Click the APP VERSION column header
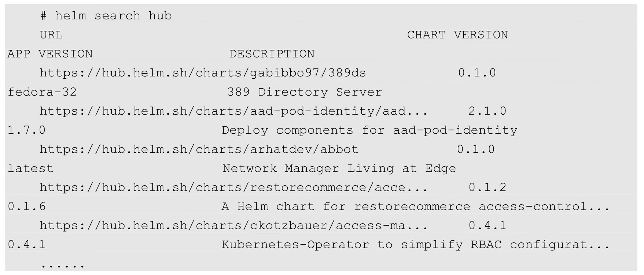Viewport: 644px width, 275px height. (x=50, y=54)
